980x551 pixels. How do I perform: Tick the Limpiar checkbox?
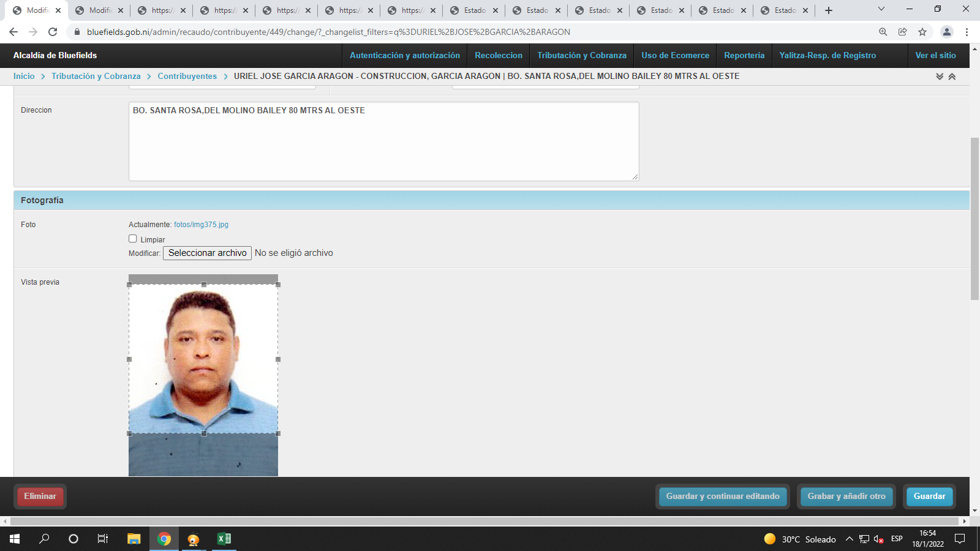[132, 239]
